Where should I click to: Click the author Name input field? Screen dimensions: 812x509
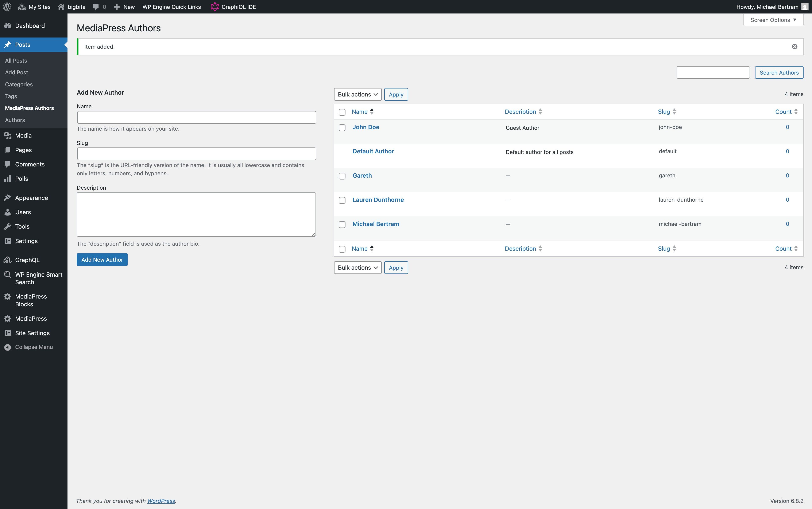click(x=196, y=117)
